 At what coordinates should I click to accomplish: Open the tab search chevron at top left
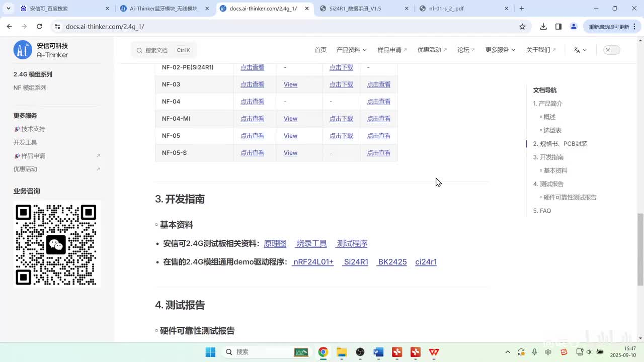coord(9,9)
